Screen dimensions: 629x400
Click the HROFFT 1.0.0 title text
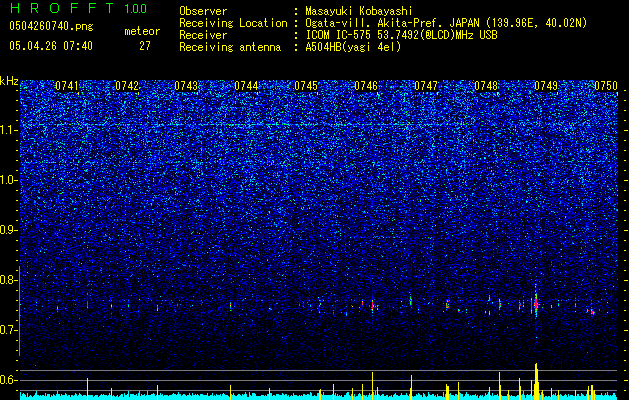[x=78, y=8]
